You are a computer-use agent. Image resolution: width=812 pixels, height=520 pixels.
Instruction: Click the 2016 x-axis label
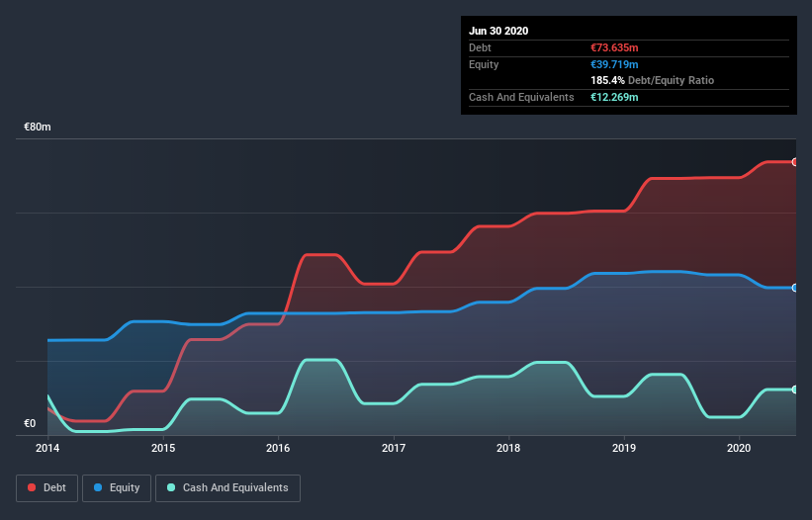pos(278,448)
